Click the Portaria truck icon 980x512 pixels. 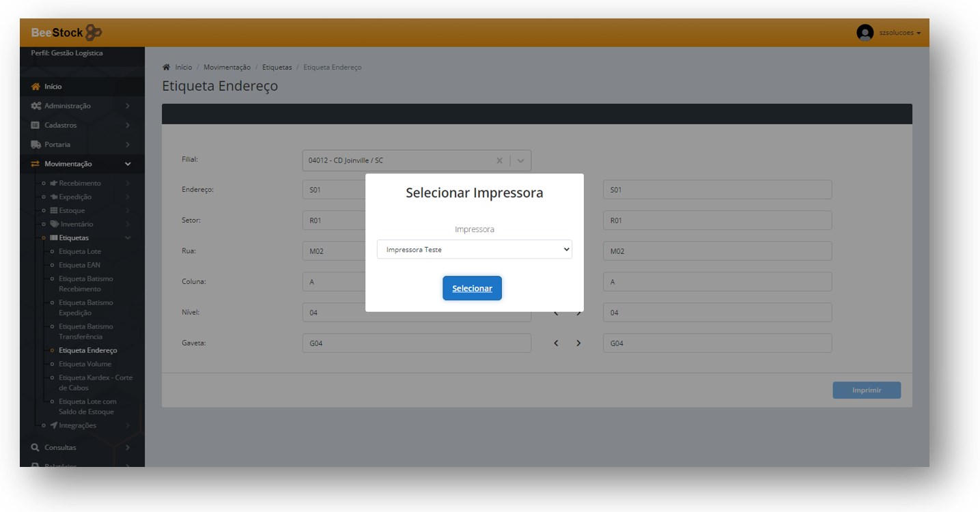click(x=36, y=145)
